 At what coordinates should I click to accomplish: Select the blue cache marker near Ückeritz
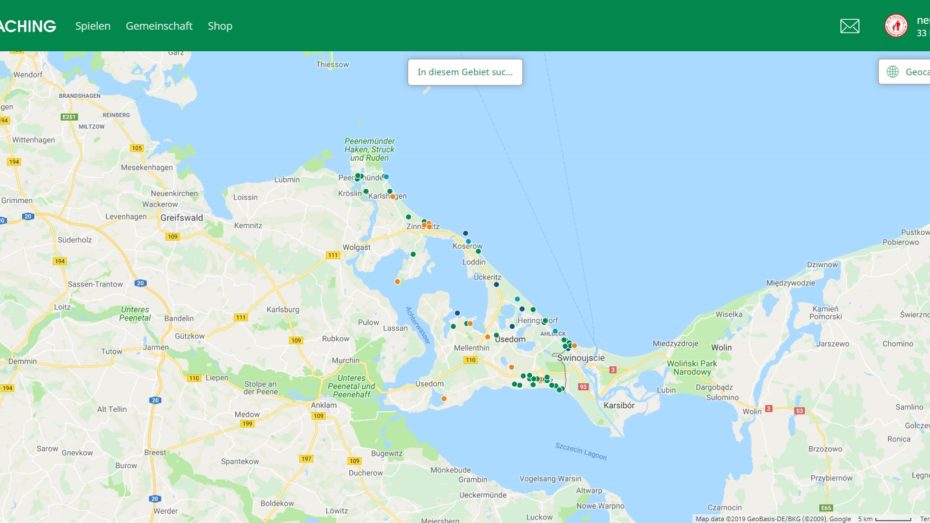[496, 285]
